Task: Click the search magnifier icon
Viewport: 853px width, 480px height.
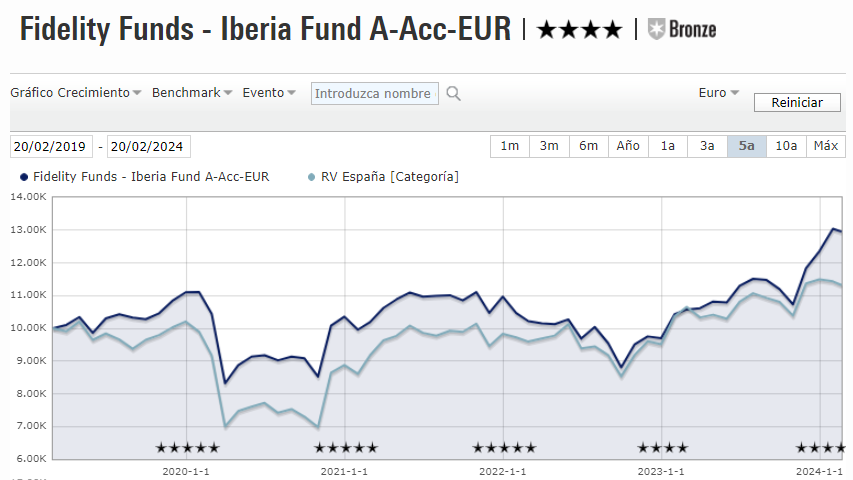Action: coord(453,94)
